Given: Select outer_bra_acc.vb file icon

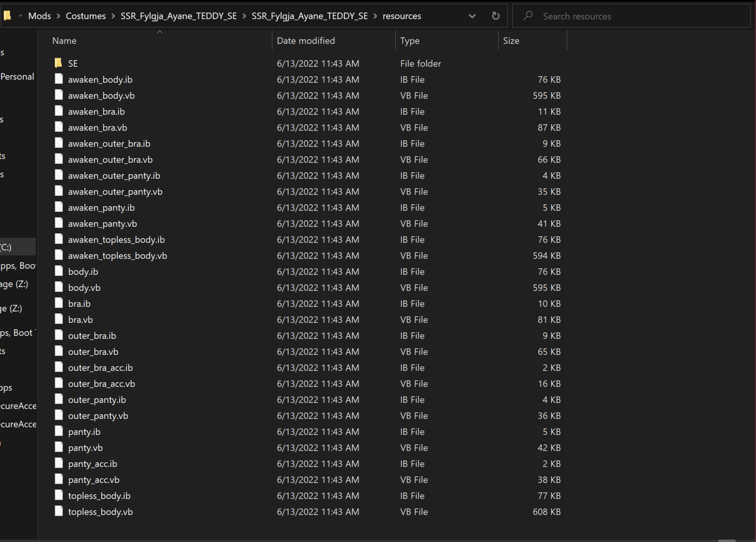Looking at the screenshot, I should (x=59, y=383).
